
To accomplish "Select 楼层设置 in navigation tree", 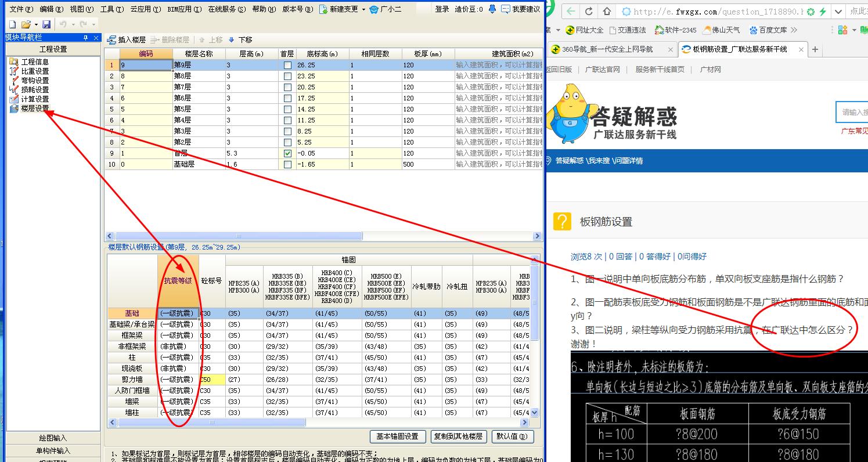I will [35, 108].
